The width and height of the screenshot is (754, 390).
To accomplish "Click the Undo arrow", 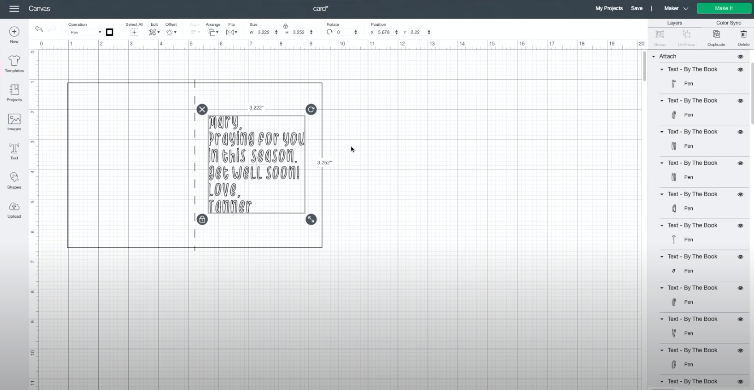I will point(39,29).
